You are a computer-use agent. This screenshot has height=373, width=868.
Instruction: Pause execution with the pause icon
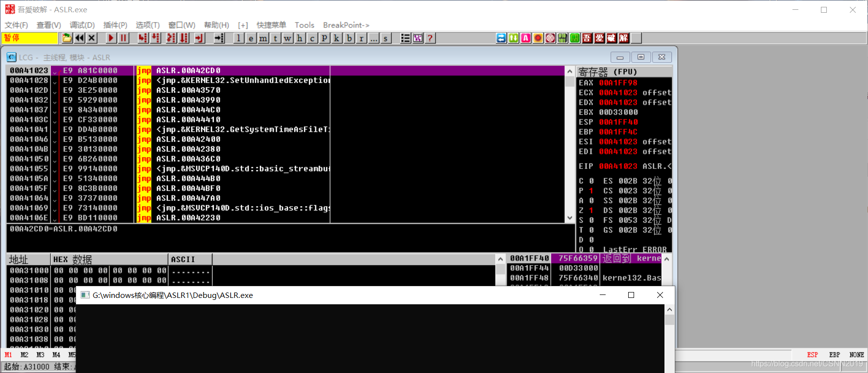(124, 38)
